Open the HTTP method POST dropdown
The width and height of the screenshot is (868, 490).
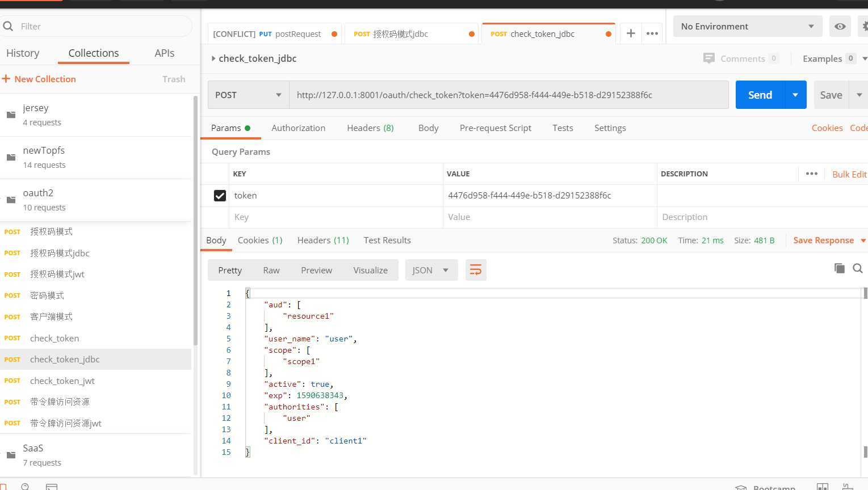pyautogui.click(x=249, y=95)
